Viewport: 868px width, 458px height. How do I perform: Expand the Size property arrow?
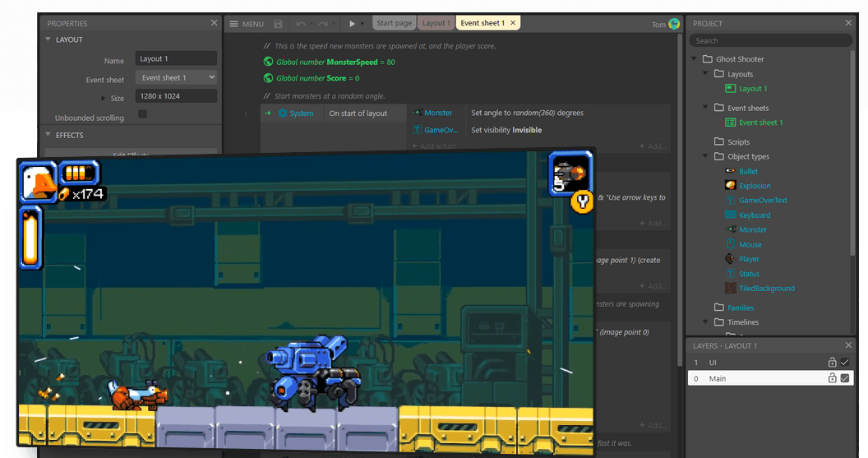pos(103,98)
